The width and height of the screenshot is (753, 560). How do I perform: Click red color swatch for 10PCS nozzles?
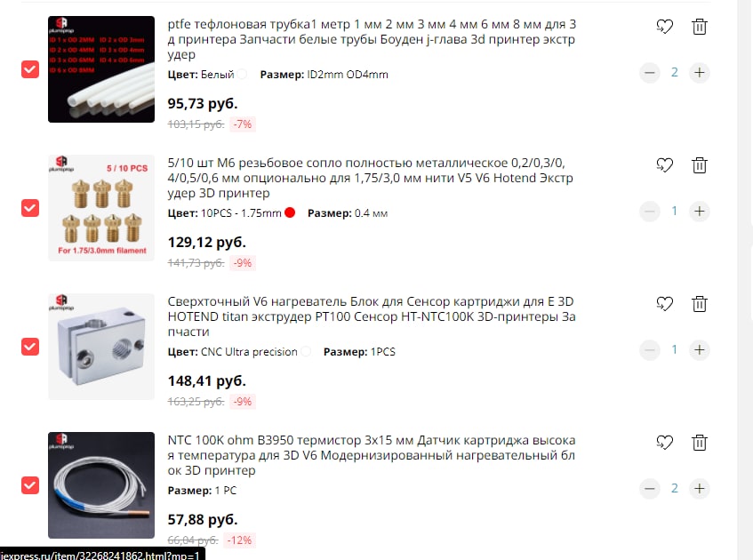point(290,212)
